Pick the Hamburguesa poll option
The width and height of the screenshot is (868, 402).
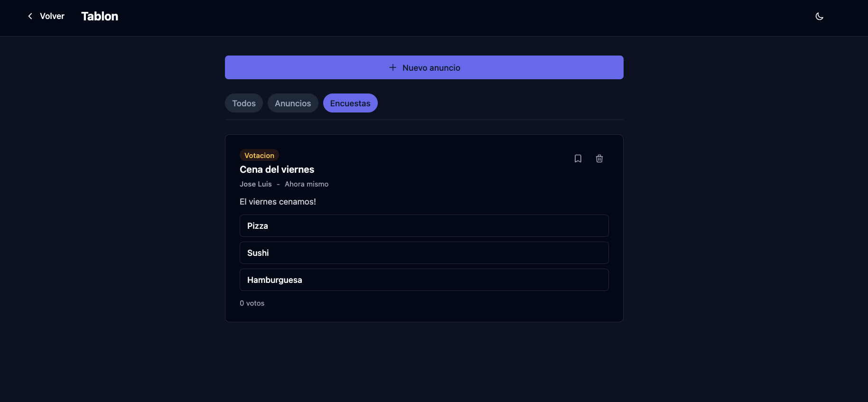[x=424, y=280]
